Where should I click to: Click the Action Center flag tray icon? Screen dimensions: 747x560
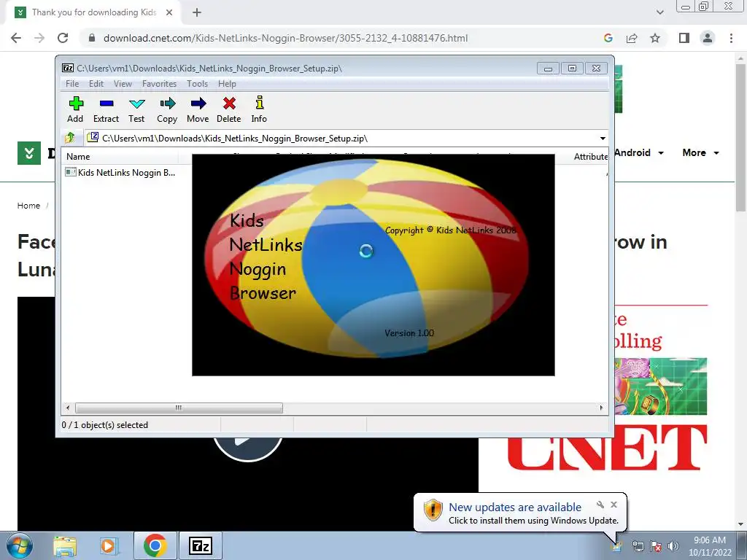coord(656,546)
